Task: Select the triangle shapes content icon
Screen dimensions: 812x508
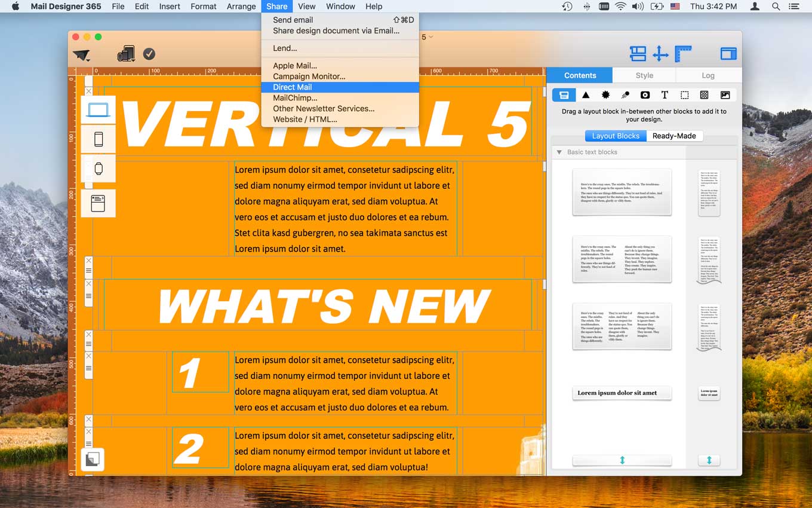Action: 586,95
